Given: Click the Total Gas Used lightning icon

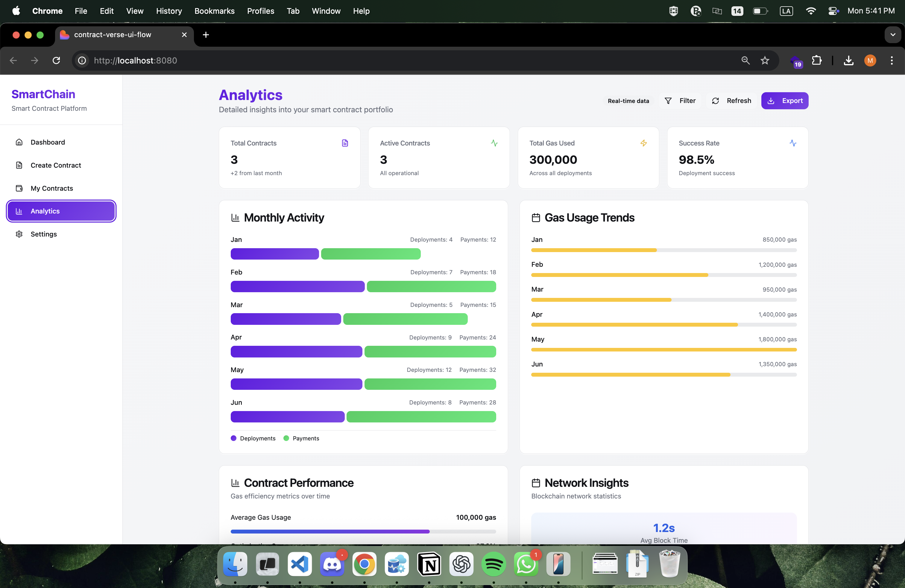Looking at the screenshot, I should 643,143.
